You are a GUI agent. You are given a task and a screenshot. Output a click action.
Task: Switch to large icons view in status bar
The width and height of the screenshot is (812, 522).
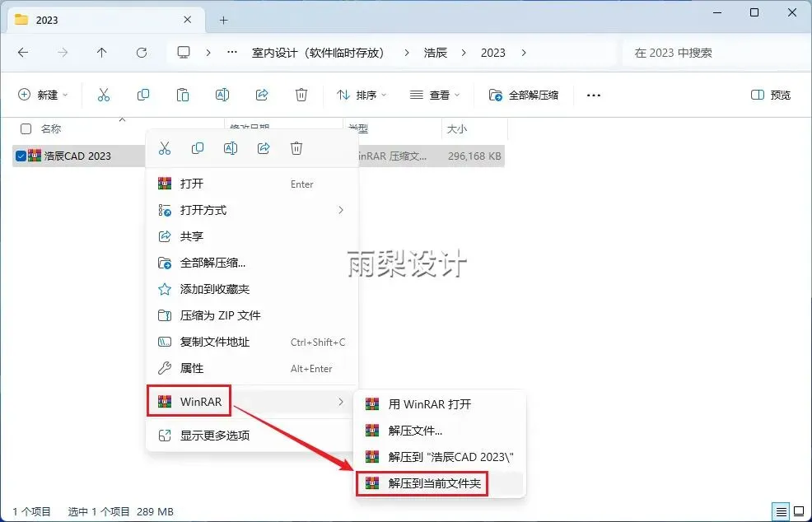pyautogui.click(x=799, y=511)
